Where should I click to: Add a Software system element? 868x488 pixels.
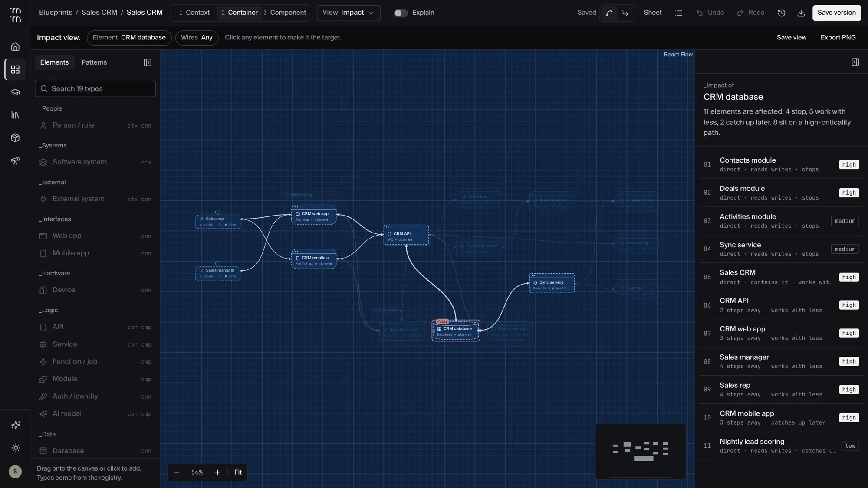(x=95, y=162)
